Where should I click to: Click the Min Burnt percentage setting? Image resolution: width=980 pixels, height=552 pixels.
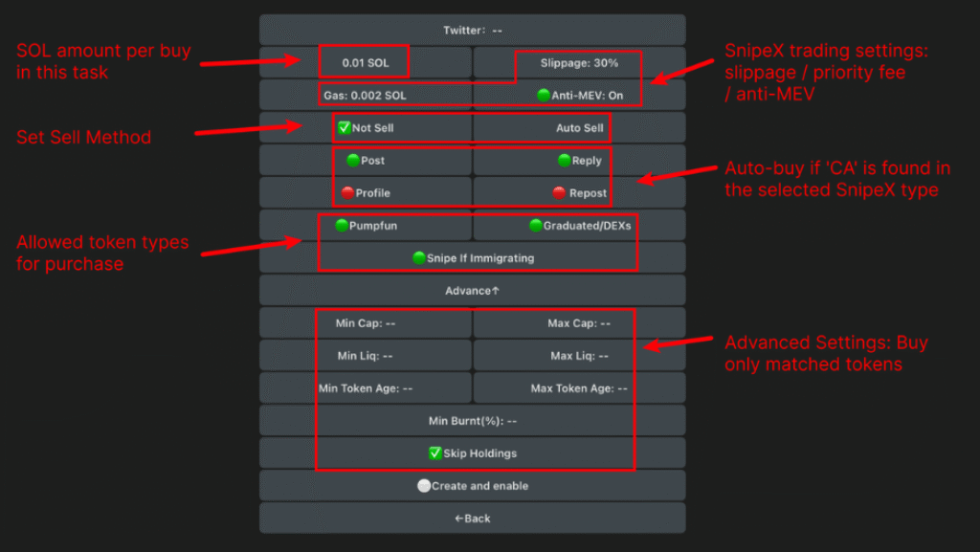(472, 420)
